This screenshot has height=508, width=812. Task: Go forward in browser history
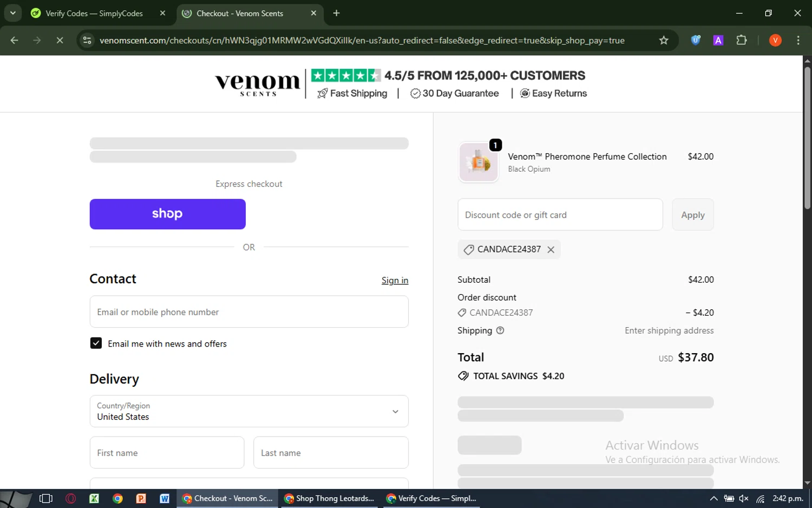click(x=37, y=40)
